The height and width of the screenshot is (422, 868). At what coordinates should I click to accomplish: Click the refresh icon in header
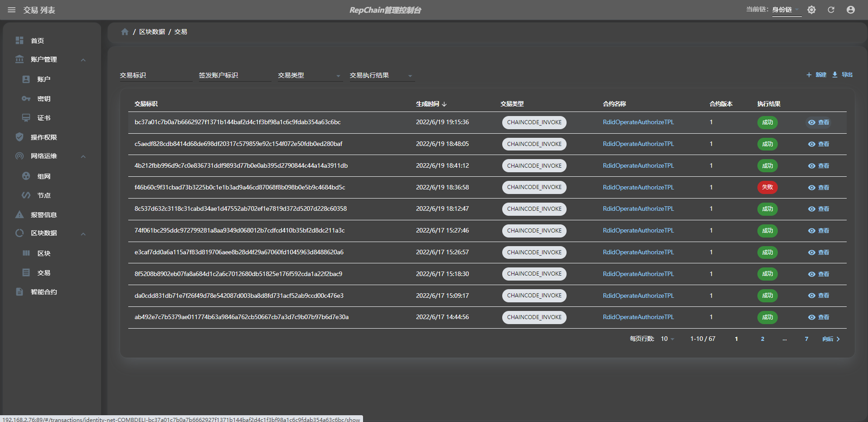click(831, 10)
